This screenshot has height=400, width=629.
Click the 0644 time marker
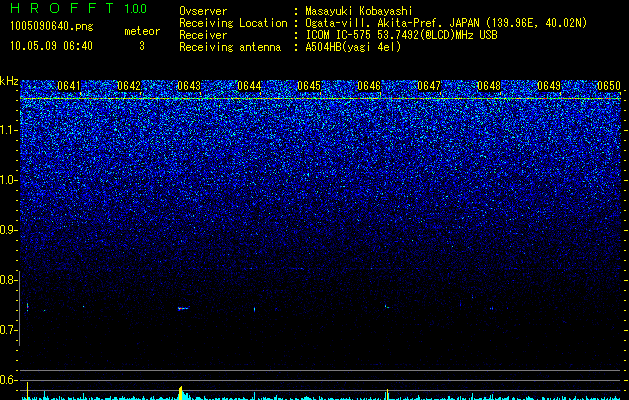click(249, 86)
